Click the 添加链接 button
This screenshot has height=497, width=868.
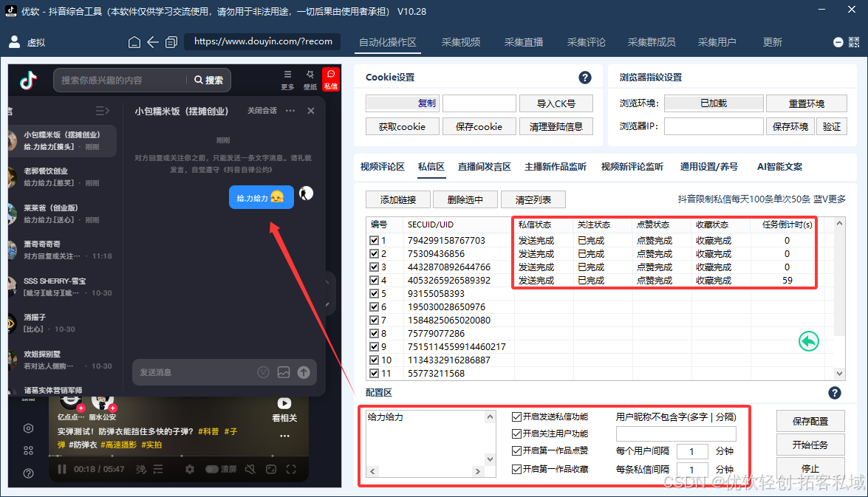click(x=398, y=200)
